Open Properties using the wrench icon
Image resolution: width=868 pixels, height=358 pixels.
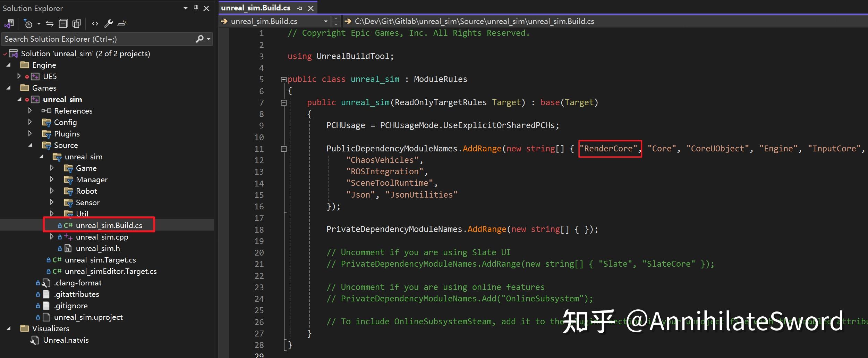point(109,23)
